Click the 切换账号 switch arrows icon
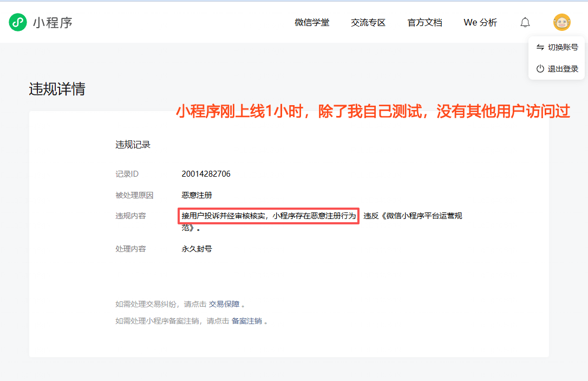 coord(540,47)
